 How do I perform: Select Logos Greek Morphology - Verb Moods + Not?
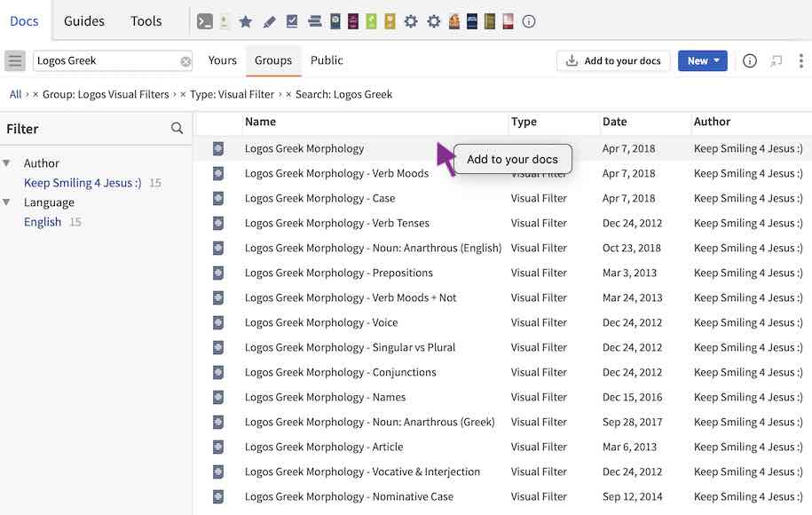[x=351, y=298]
